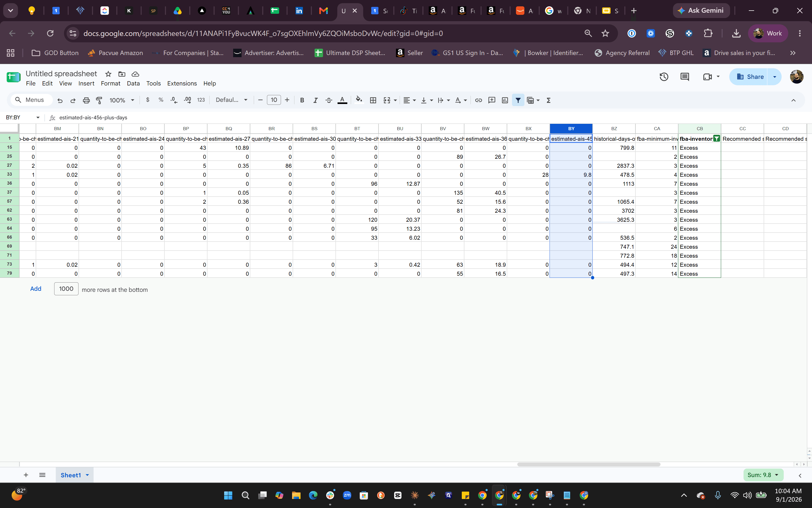Click the 1000 rows input field
Screen dimensions: 812x508
(66, 289)
